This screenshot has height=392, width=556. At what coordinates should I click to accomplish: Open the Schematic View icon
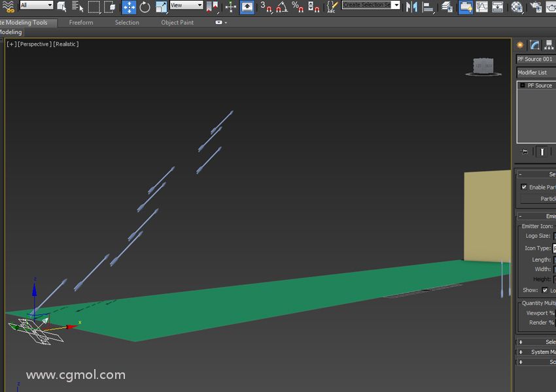[x=498, y=7]
